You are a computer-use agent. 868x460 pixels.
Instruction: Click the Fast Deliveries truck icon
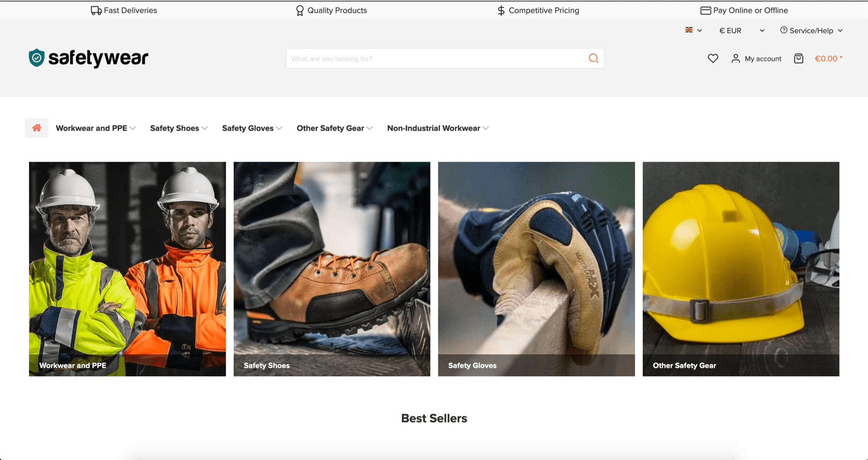tap(95, 10)
